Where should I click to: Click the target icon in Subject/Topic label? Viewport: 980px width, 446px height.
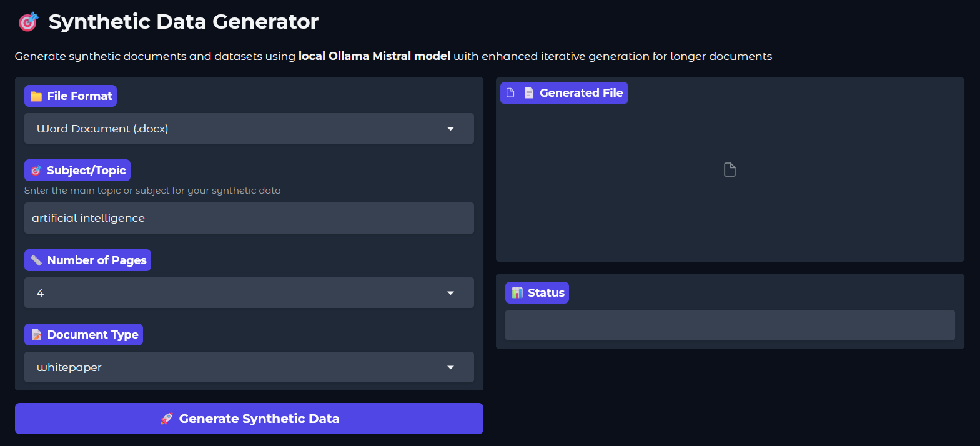(x=36, y=171)
